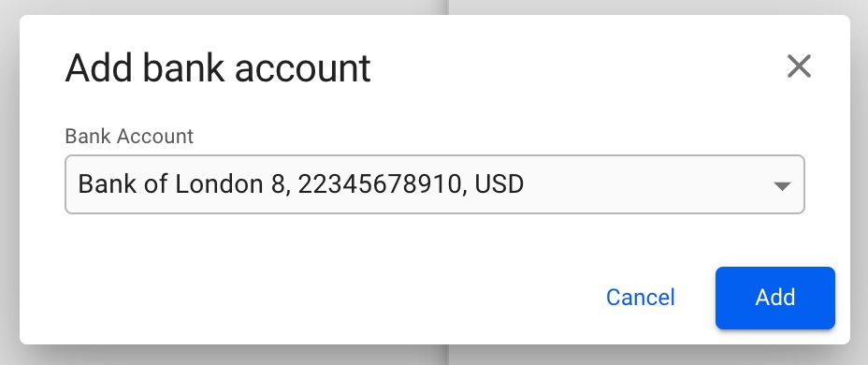This screenshot has height=365, width=868.
Task: Click the Add bank account heading
Action: [x=218, y=68]
